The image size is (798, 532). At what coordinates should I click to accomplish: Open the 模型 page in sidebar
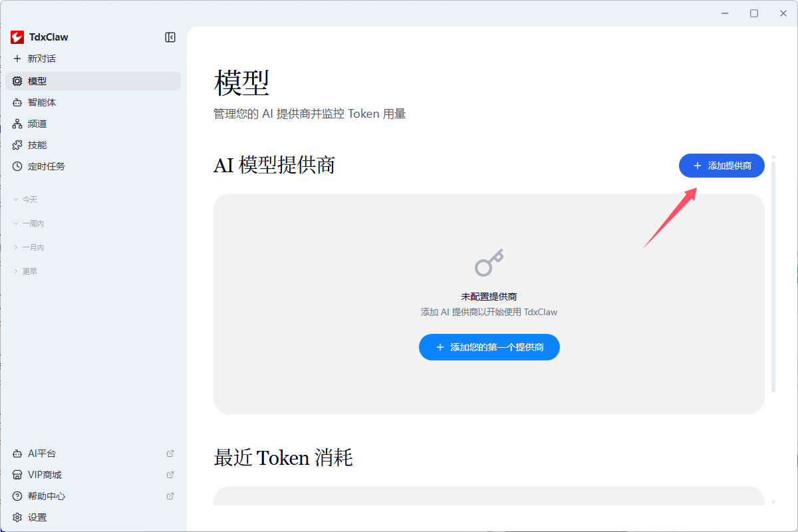[93, 81]
